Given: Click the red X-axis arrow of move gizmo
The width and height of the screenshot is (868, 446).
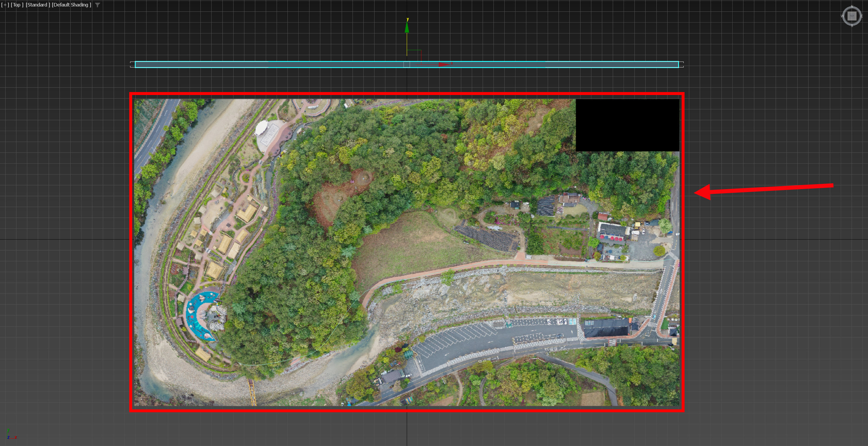Looking at the screenshot, I should pyautogui.click(x=443, y=65).
